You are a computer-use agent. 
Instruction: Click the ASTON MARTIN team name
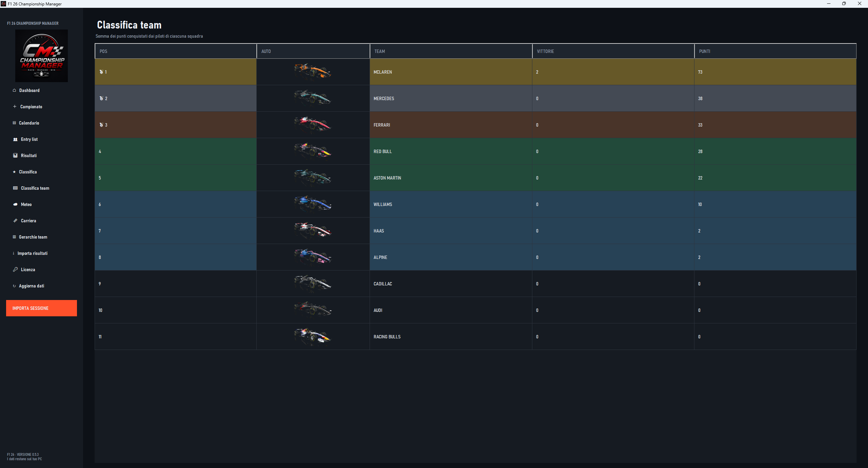387,178
